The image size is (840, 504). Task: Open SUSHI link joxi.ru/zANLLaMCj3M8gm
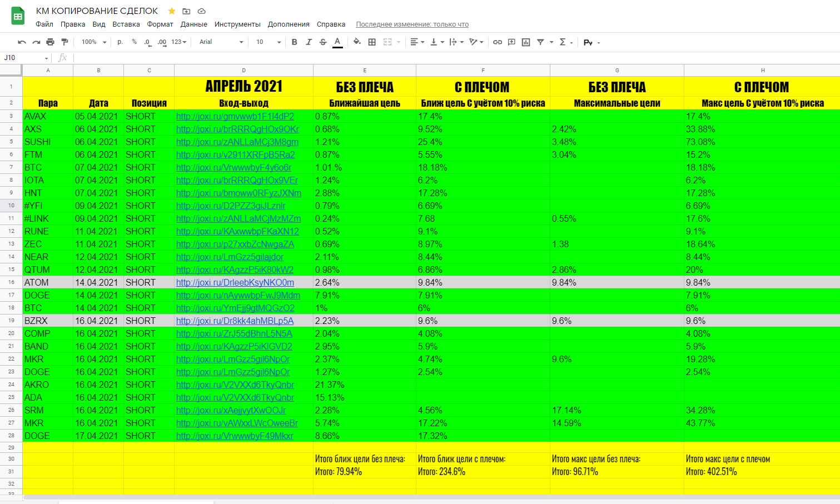point(237,142)
